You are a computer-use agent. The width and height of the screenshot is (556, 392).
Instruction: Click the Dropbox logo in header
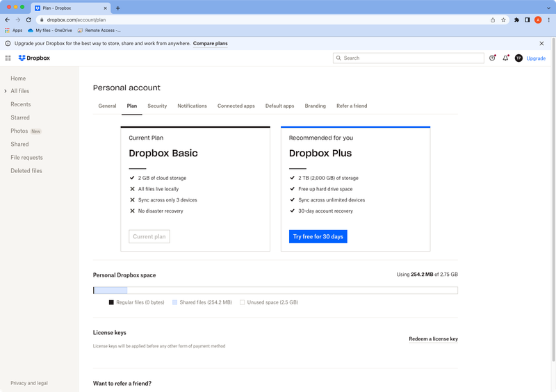pyautogui.click(x=34, y=58)
